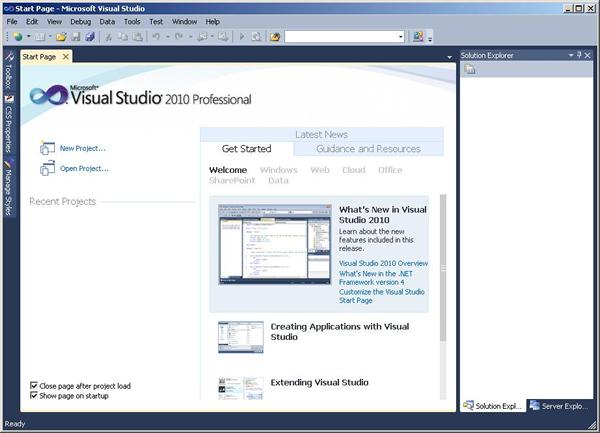Open What's New in .NET Framework 4 link
600x433 pixels.
click(x=376, y=278)
